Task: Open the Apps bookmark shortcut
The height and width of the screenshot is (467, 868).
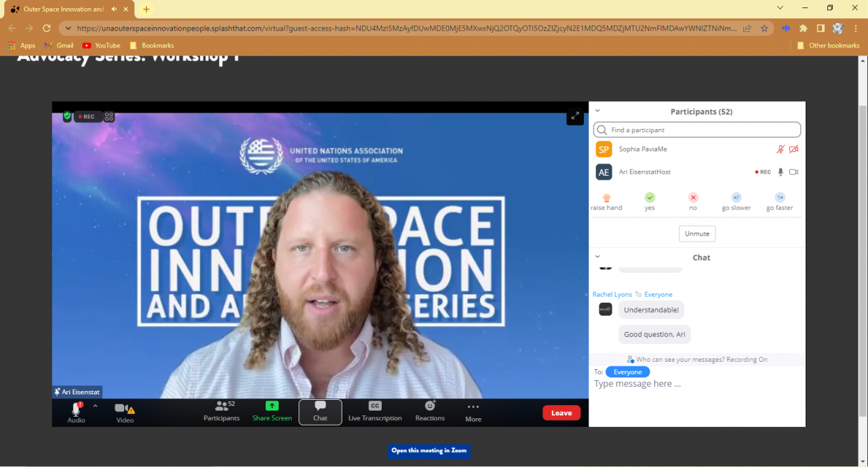Action: click(22, 45)
